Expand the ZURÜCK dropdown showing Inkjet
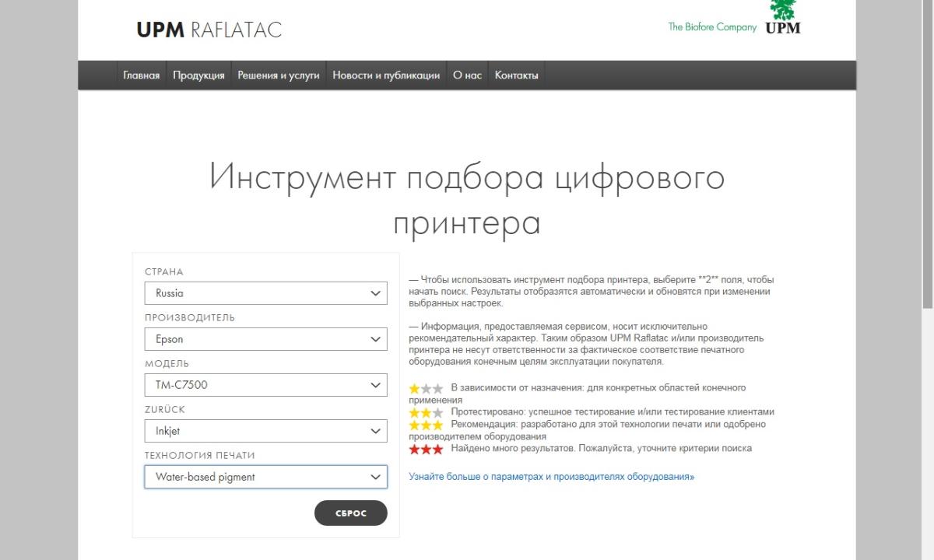 click(x=265, y=430)
